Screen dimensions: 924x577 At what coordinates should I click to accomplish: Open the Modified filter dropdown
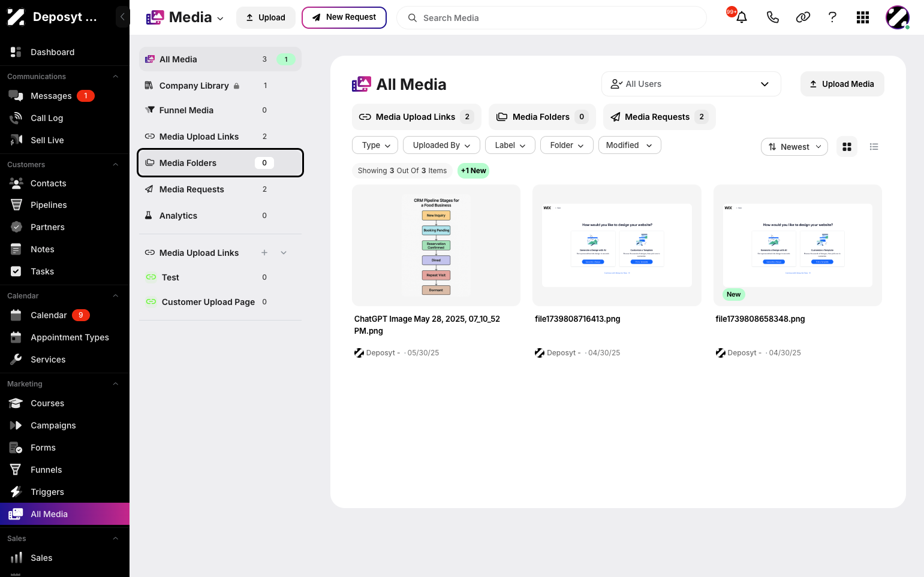(630, 145)
